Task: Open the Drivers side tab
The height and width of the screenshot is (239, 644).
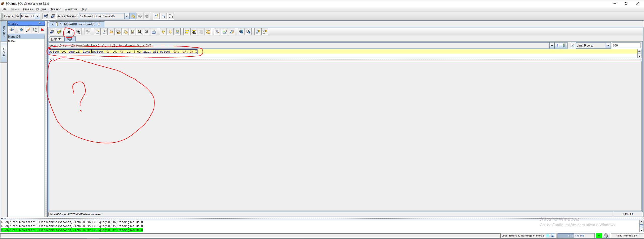Action: point(4,53)
